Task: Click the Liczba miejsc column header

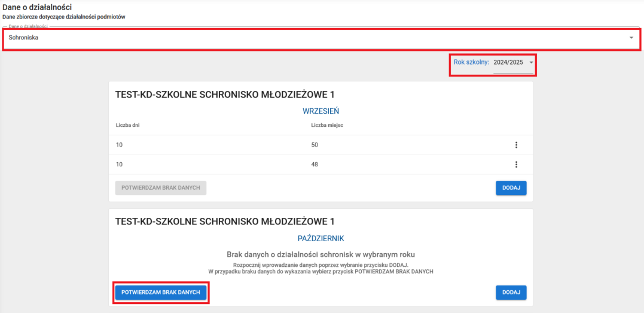Action: [x=327, y=126]
